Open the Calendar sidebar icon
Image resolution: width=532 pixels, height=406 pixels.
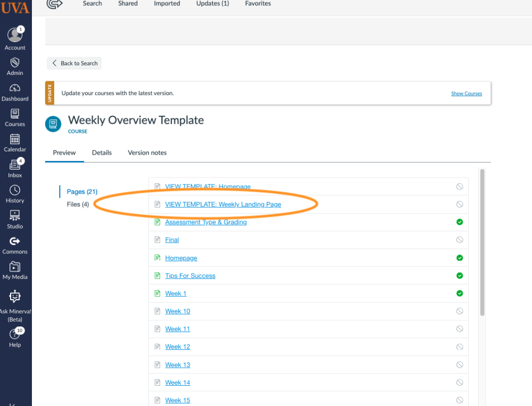pyautogui.click(x=15, y=139)
